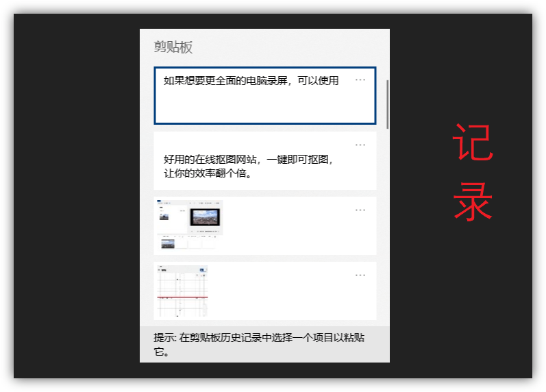Open the ellipsis menu of the chart clipboard item
This screenshot has height=392, width=546.
pos(360,275)
